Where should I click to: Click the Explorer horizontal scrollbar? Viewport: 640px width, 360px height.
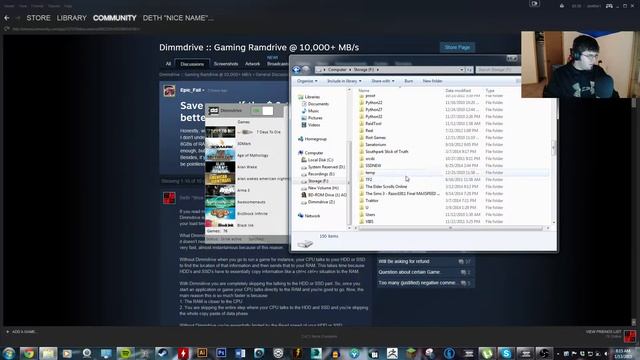pyautogui.click(x=451, y=228)
